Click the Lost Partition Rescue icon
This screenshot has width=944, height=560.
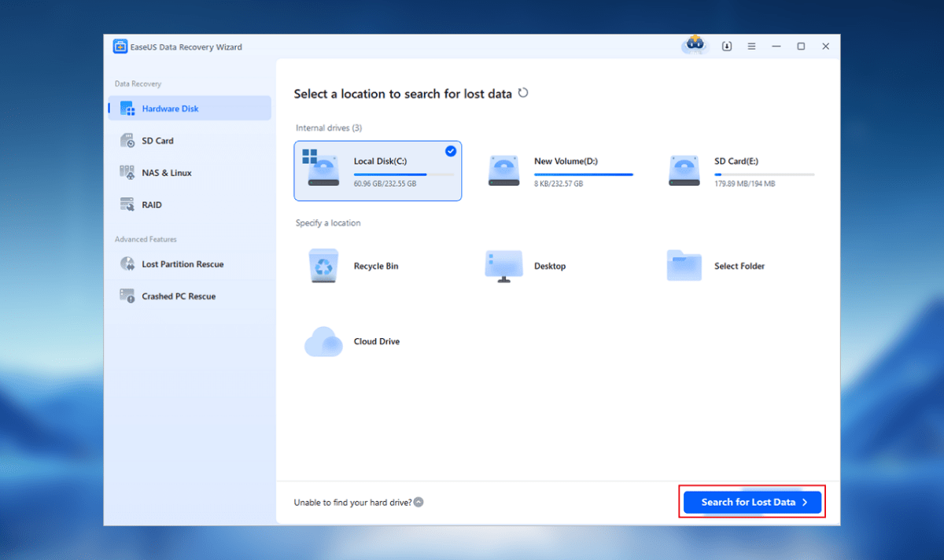[127, 264]
